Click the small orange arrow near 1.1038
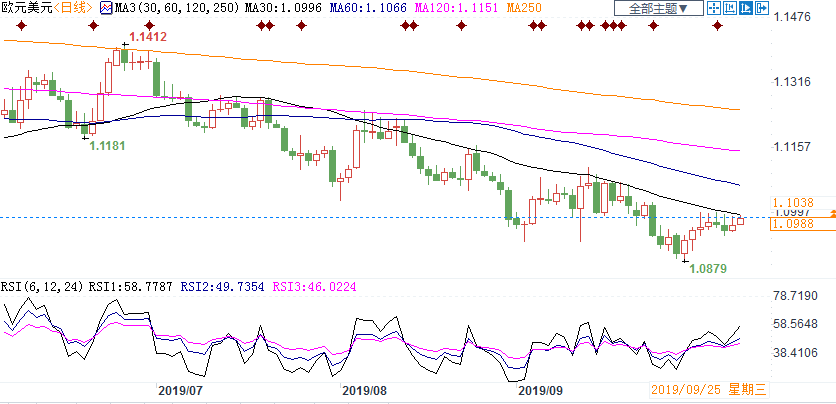The width and height of the screenshot is (836, 404). click(829, 202)
